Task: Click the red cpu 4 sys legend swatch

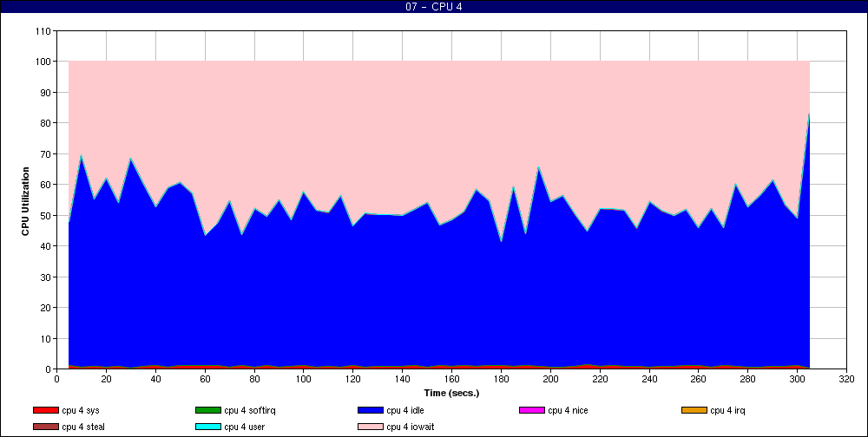Action: [46, 410]
